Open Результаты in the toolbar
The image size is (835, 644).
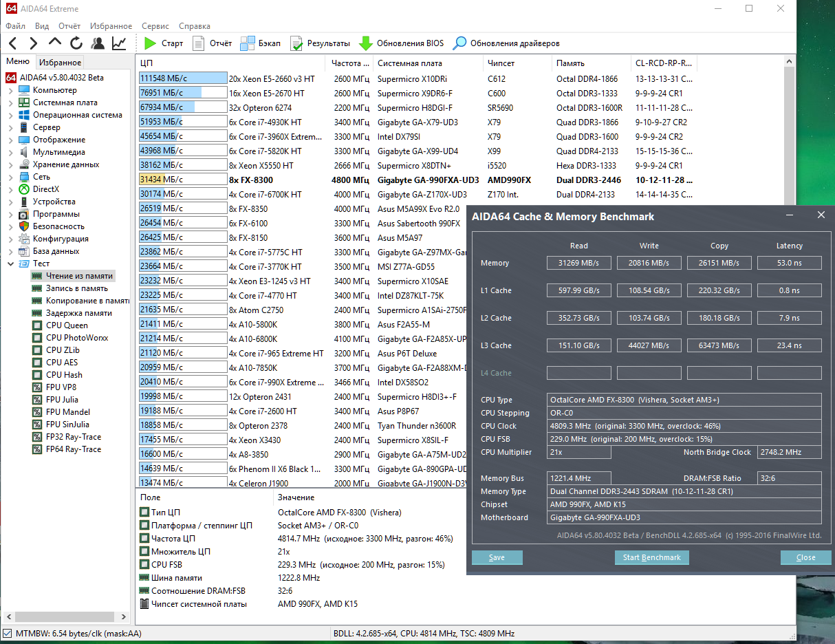[320, 43]
